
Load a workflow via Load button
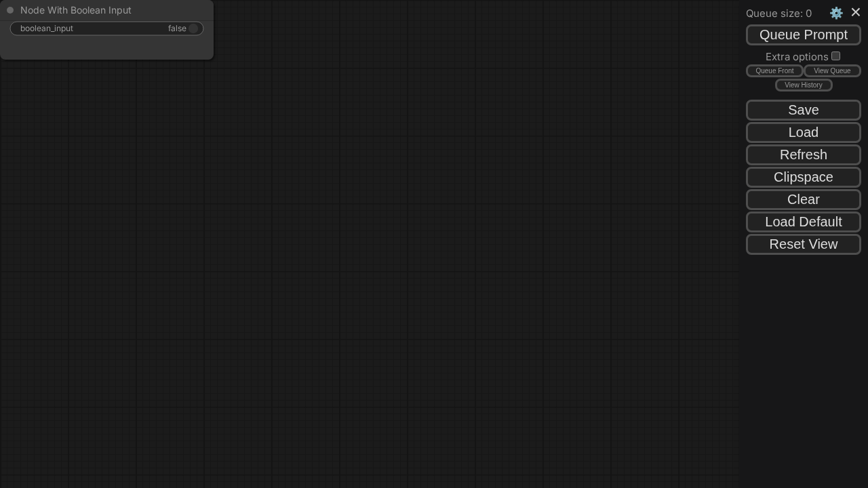click(804, 132)
